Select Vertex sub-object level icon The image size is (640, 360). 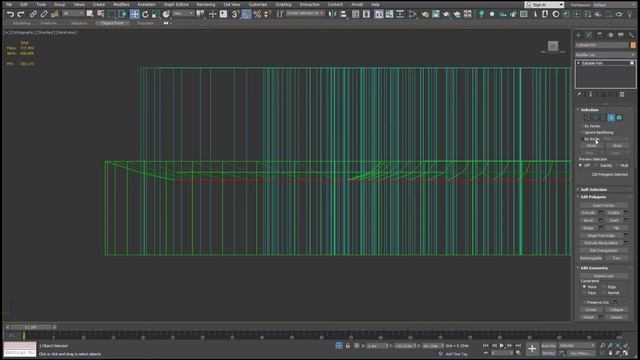coord(587,118)
